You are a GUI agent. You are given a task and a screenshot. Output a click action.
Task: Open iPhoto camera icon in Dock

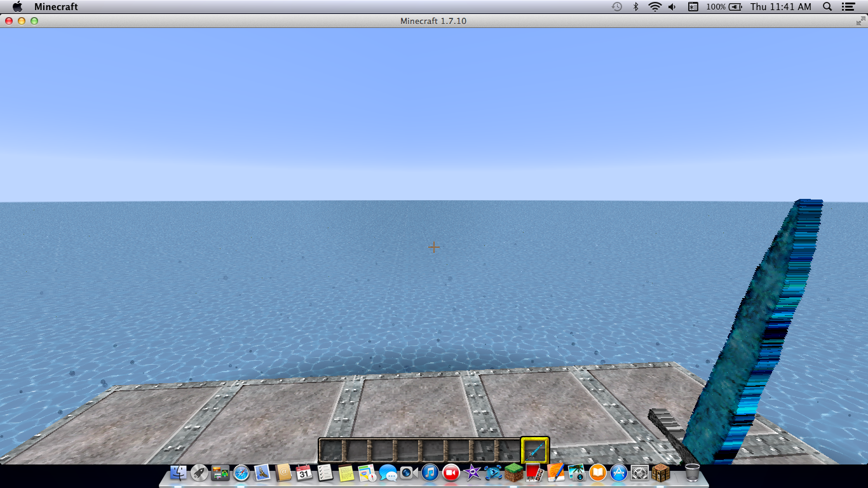pyautogui.click(x=577, y=473)
